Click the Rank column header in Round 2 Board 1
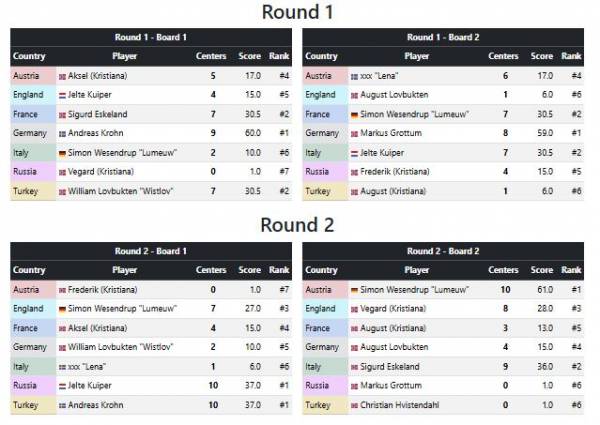The image size is (600, 425). click(279, 270)
